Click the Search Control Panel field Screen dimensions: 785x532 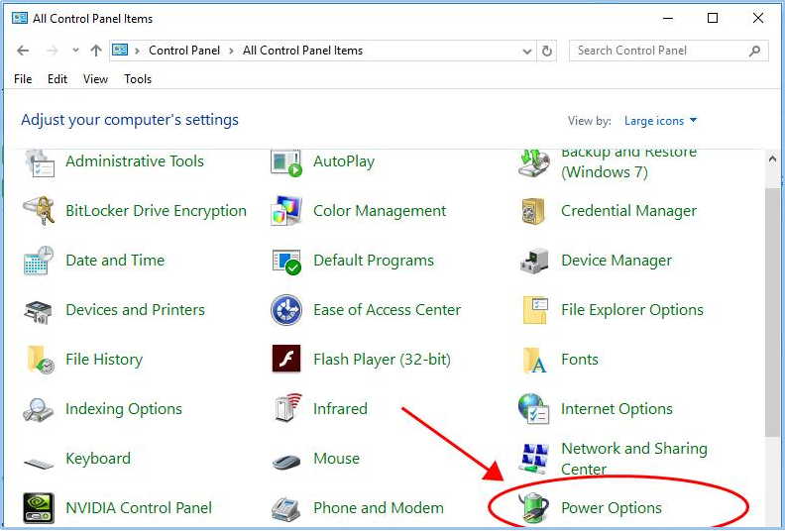[x=658, y=51]
